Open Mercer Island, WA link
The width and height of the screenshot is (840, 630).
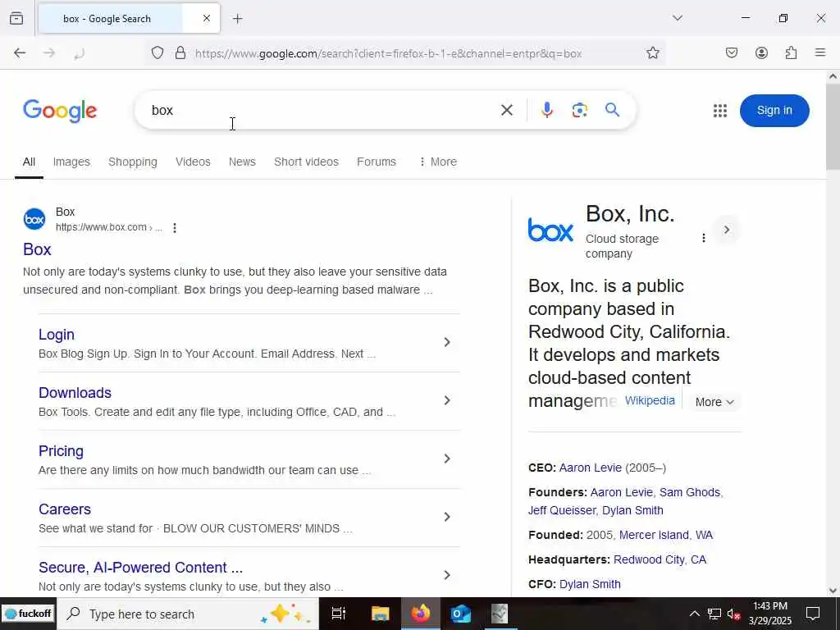pyautogui.click(x=666, y=535)
